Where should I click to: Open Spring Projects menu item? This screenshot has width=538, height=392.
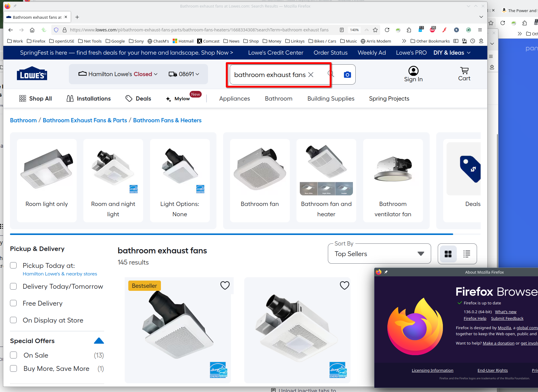point(389,98)
